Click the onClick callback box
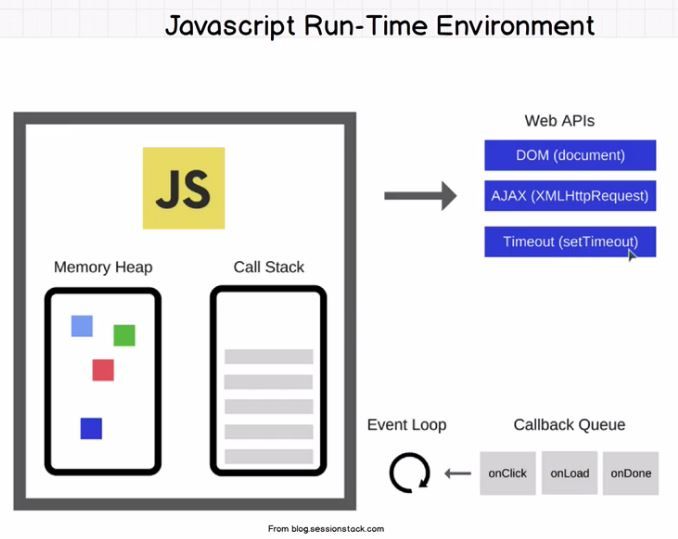The width and height of the screenshot is (678, 539). coord(507,473)
